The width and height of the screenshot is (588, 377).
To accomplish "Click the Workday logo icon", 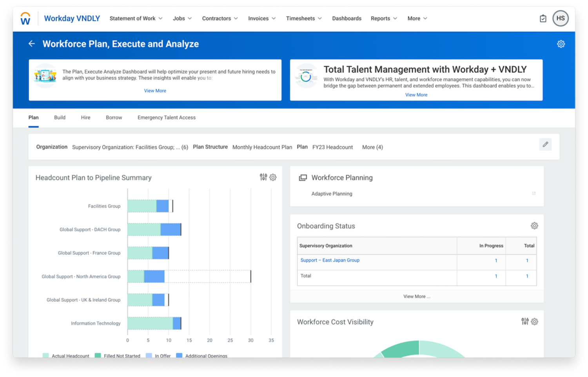I will pos(25,18).
